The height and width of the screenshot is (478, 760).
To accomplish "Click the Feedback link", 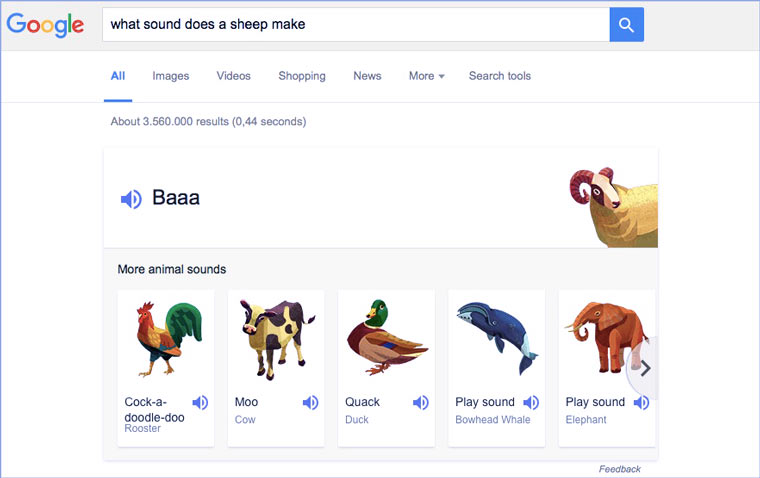I will pyautogui.click(x=619, y=469).
